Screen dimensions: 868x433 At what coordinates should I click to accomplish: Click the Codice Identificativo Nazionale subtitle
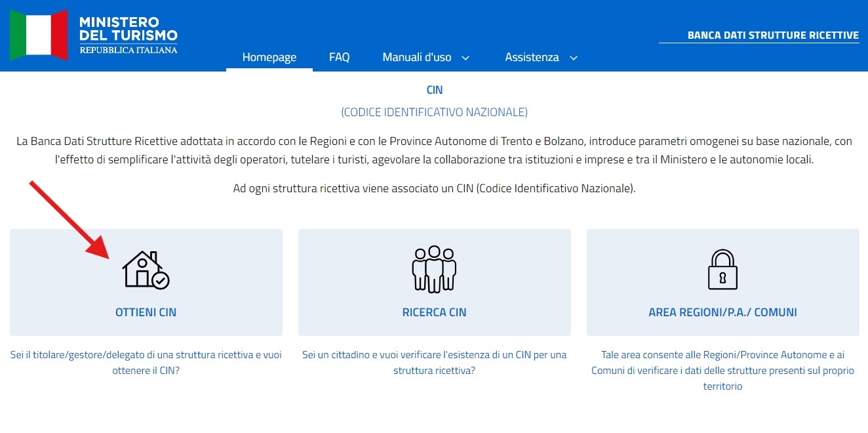click(x=435, y=112)
